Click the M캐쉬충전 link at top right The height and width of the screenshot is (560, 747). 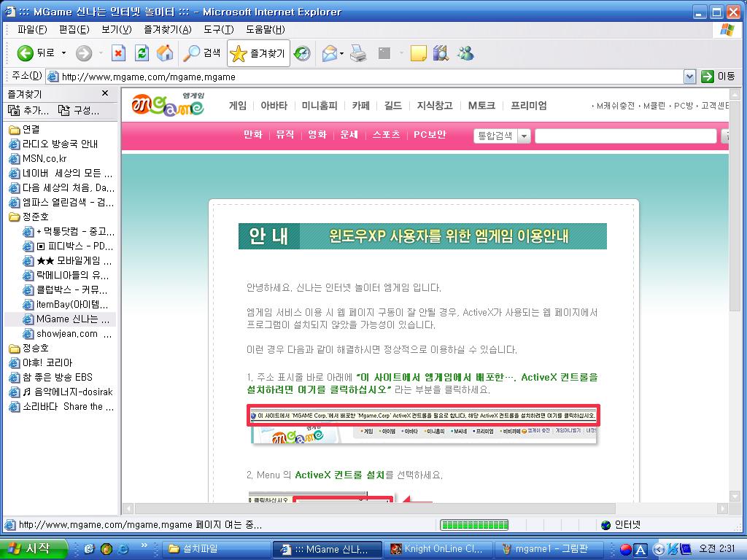(615, 106)
